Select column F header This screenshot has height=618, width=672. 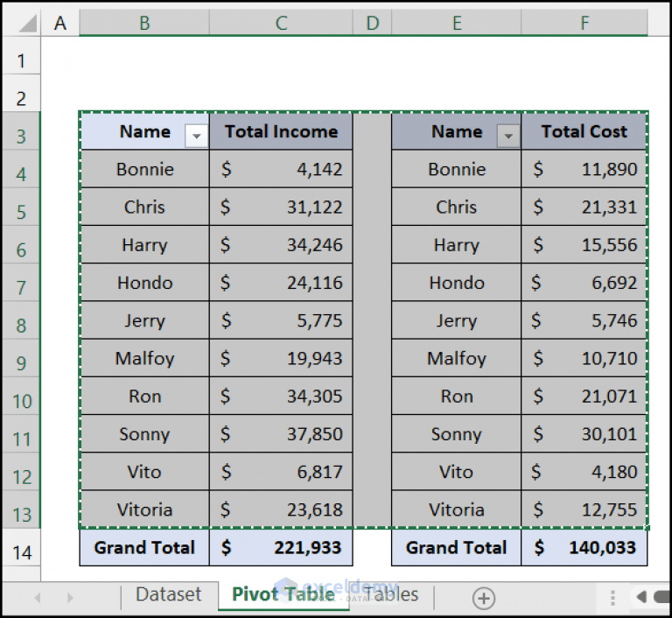(x=584, y=23)
